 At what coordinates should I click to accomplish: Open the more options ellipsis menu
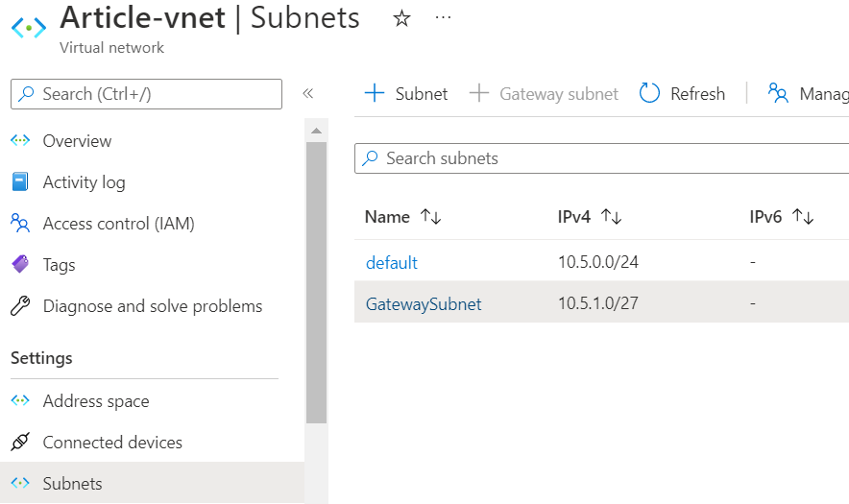coord(443,18)
